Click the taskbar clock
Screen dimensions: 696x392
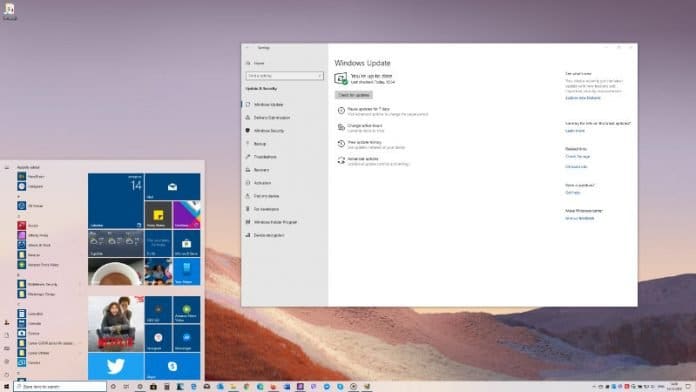coord(674,387)
